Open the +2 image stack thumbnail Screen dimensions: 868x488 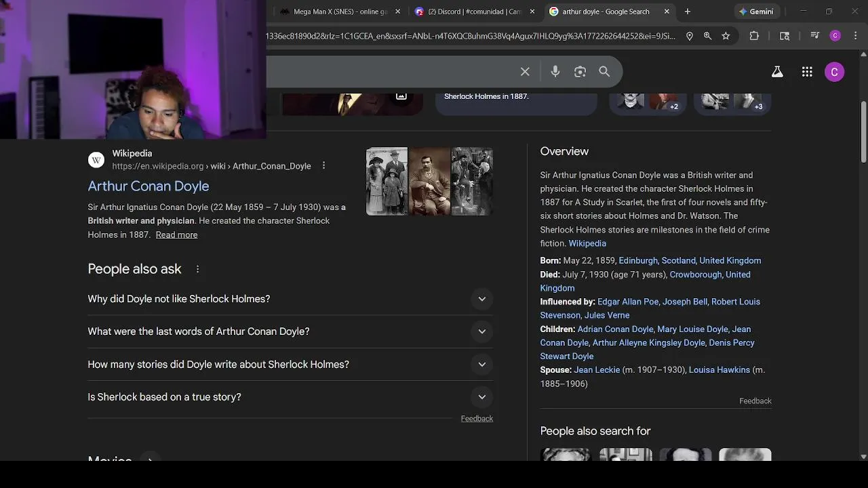(x=648, y=104)
